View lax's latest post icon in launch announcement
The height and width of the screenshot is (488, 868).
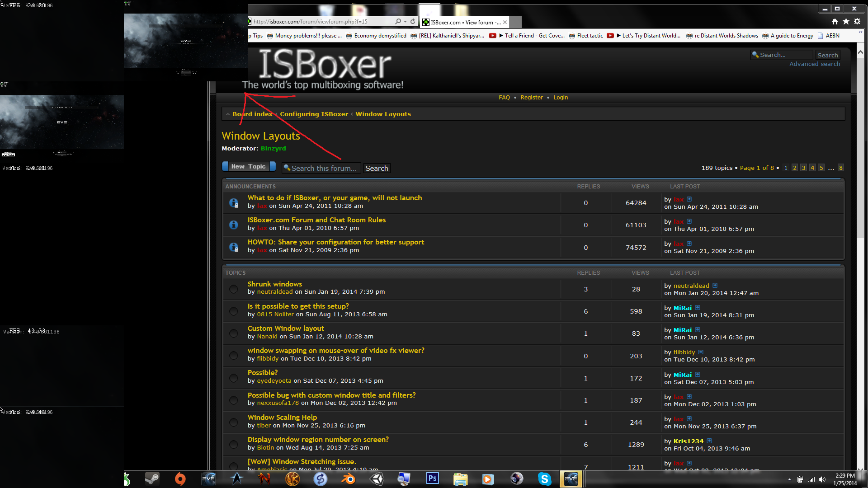[689, 199]
